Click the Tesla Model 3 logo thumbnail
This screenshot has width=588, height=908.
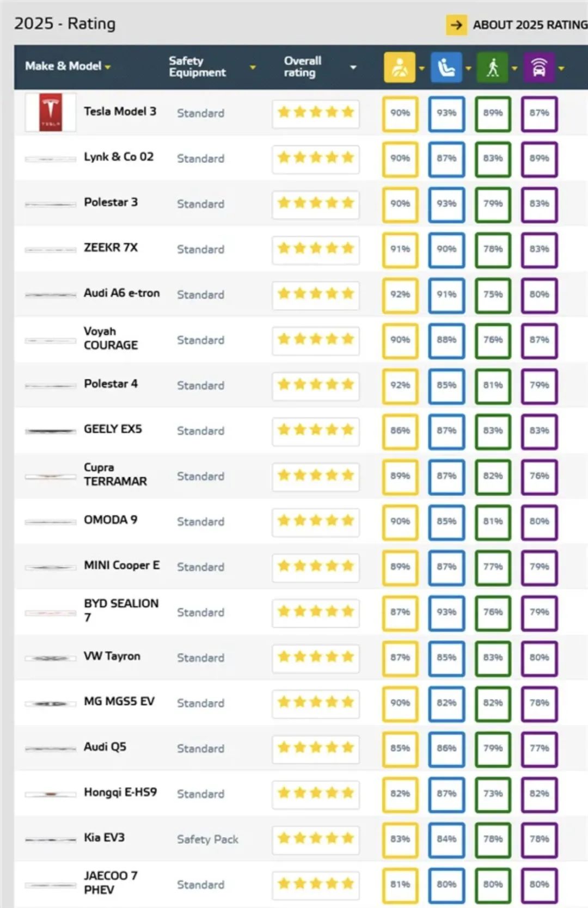(x=51, y=113)
